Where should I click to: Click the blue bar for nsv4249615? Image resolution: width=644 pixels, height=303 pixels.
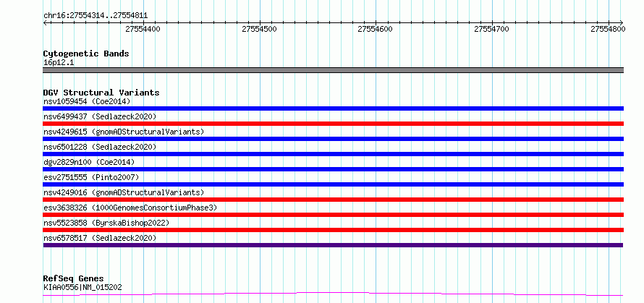tap(333, 139)
